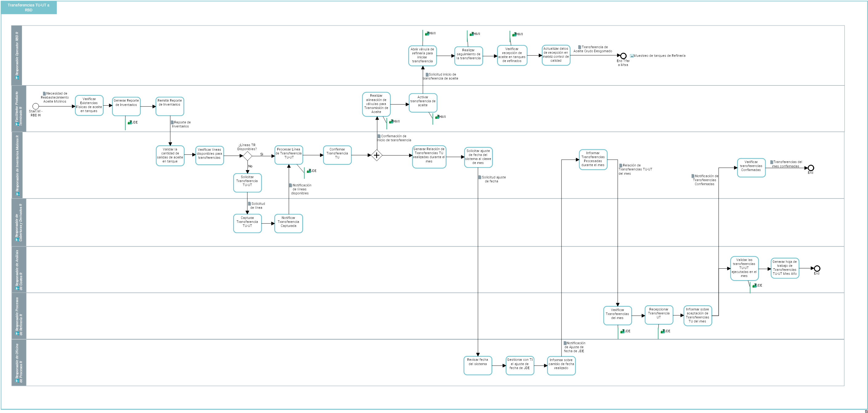Select the Remitir Reporte de Inventarios task

[x=170, y=106]
